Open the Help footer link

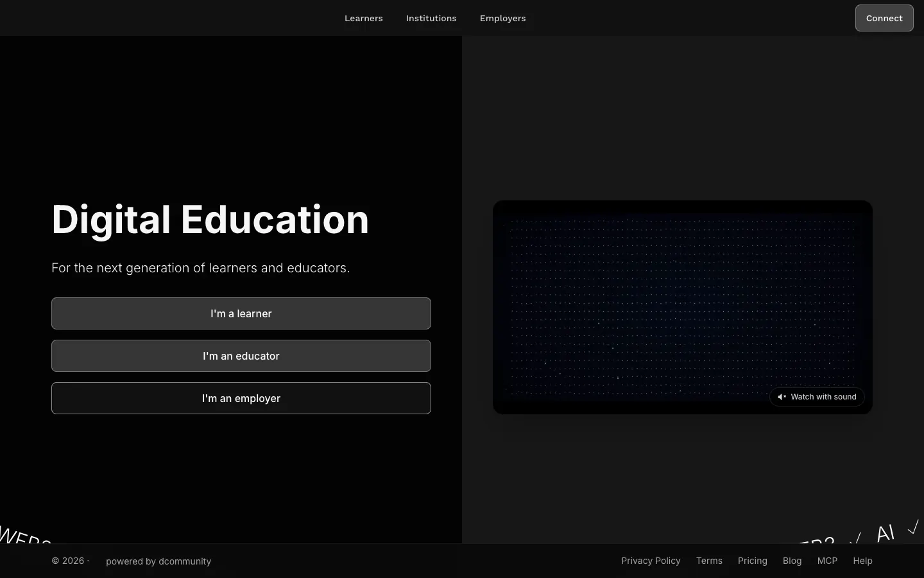coord(862,561)
